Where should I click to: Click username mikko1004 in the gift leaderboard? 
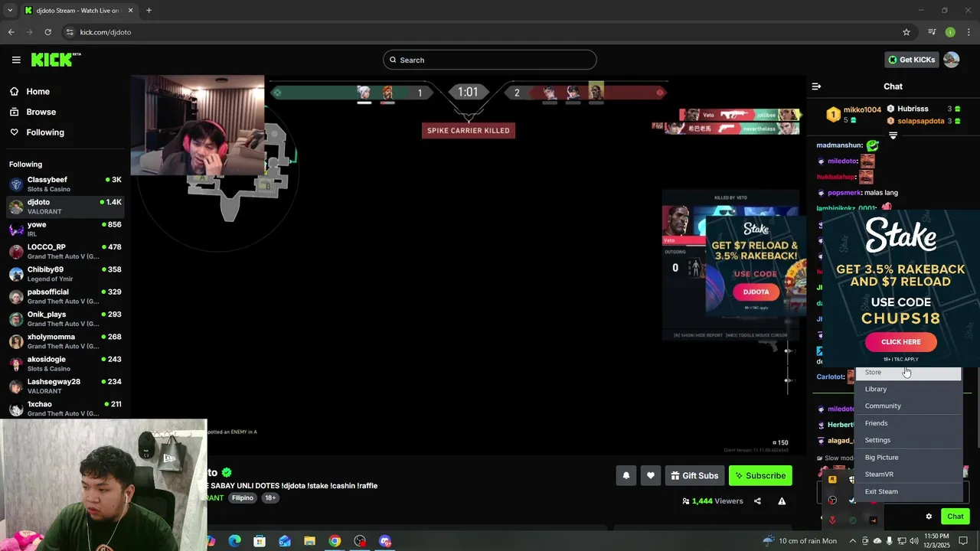coord(862,110)
